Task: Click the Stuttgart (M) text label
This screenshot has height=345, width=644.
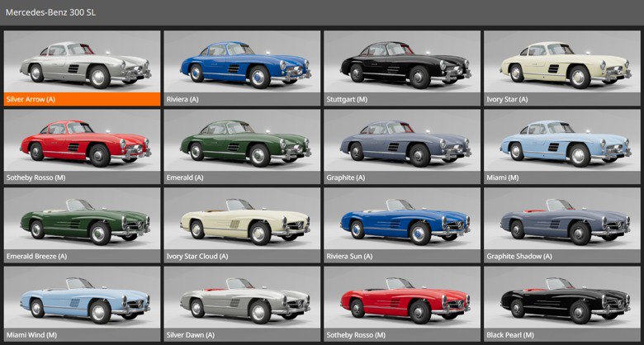Action: point(347,99)
